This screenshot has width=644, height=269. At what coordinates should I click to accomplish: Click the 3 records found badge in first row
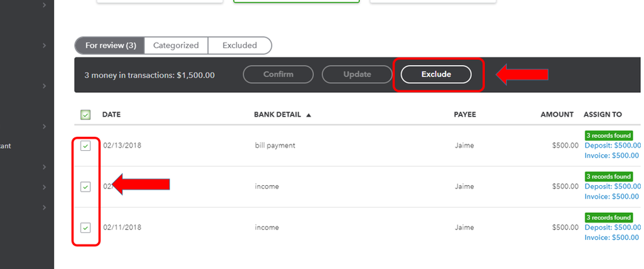pos(609,135)
